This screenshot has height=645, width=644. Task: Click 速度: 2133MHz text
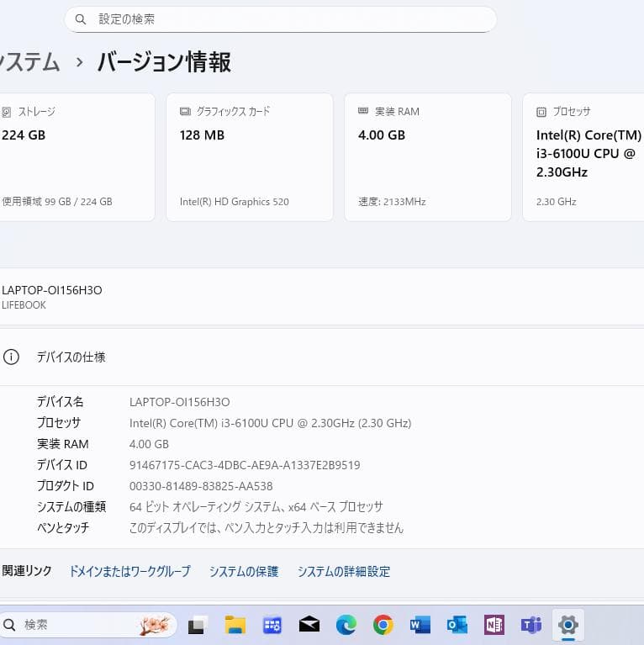click(x=392, y=202)
